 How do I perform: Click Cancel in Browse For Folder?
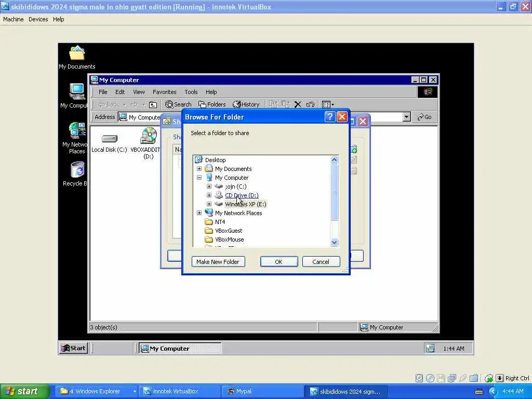[x=321, y=262]
